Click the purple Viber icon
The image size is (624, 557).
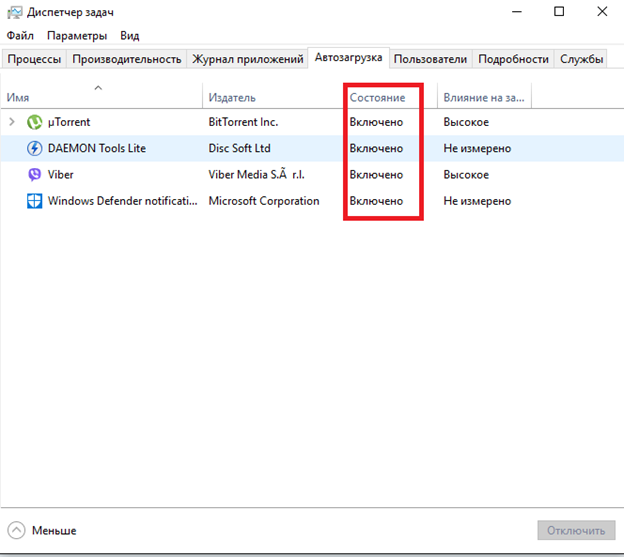(x=34, y=175)
